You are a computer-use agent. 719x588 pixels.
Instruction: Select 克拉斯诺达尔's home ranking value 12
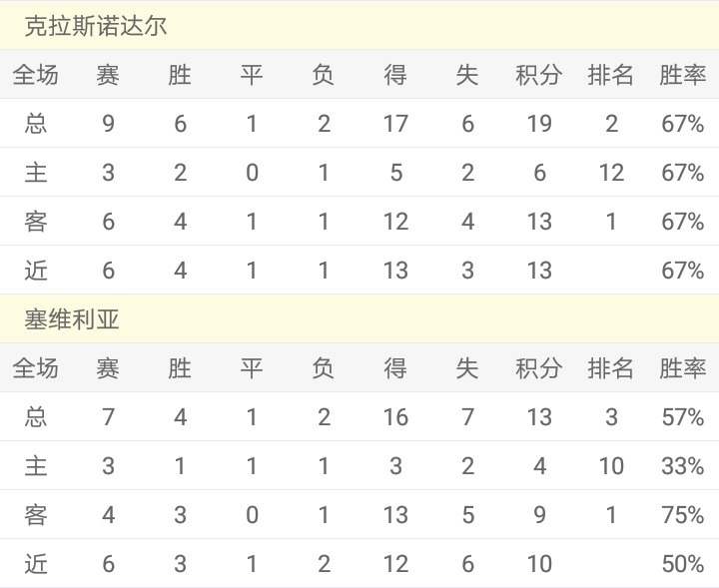(x=611, y=173)
